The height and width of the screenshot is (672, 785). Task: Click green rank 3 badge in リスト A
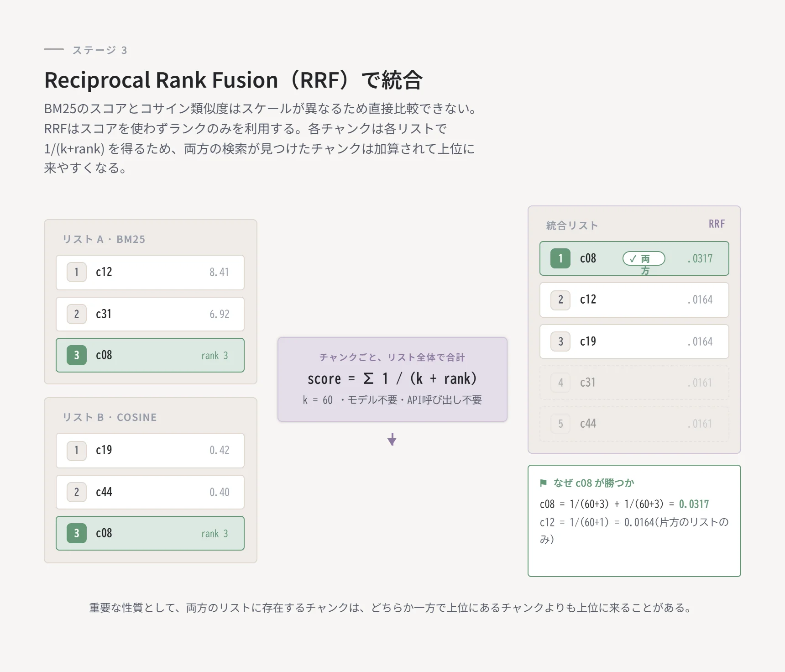(x=77, y=355)
